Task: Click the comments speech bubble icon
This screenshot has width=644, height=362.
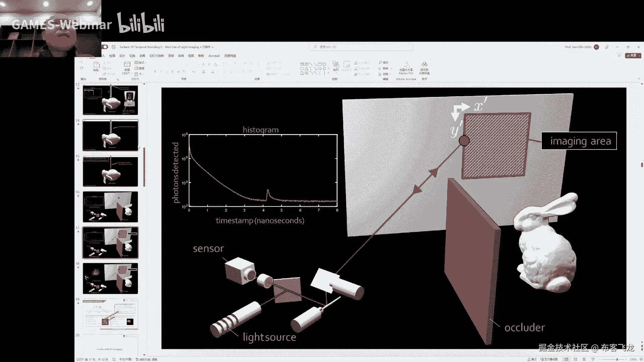Action: [x=619, y=56]
